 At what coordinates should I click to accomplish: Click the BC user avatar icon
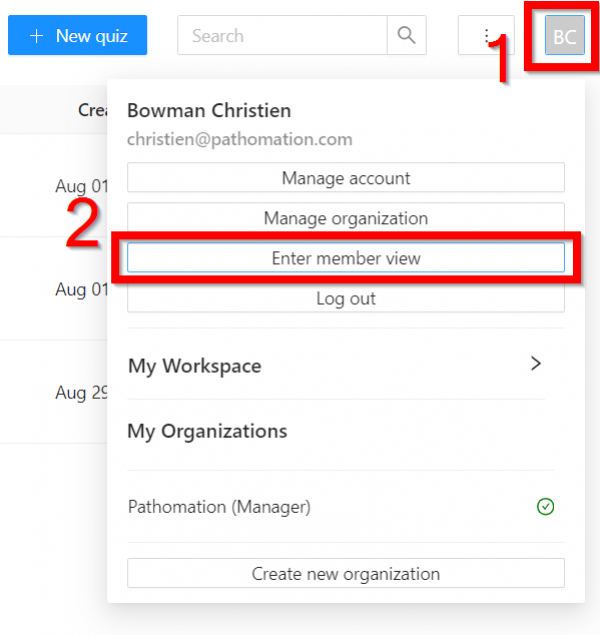[564, 37]
